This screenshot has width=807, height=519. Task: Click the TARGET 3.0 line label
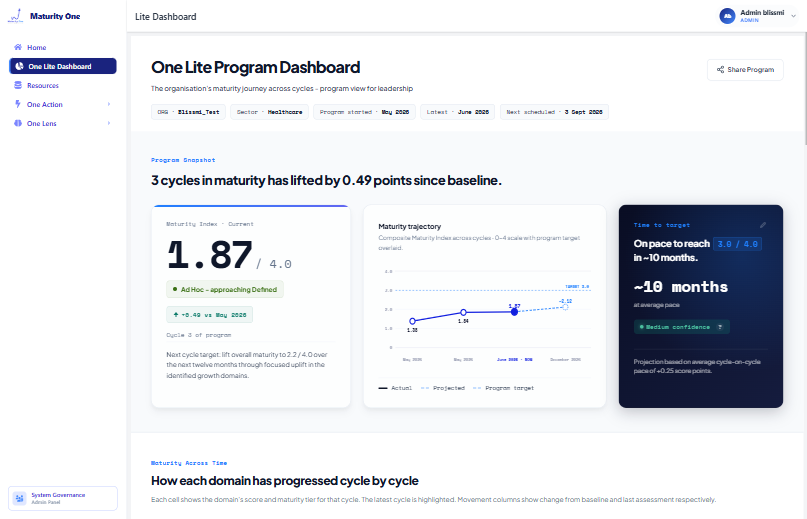pos(577,286)
